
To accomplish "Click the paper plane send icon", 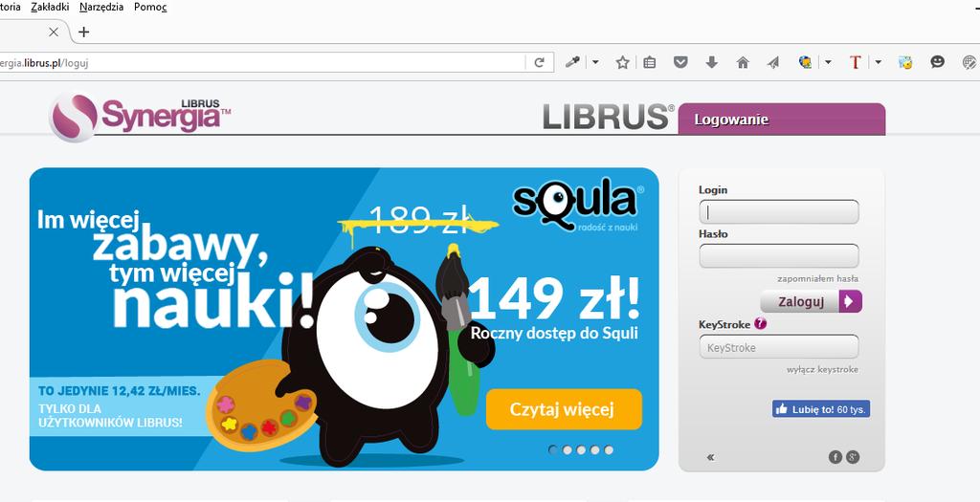I will point(773,62).
